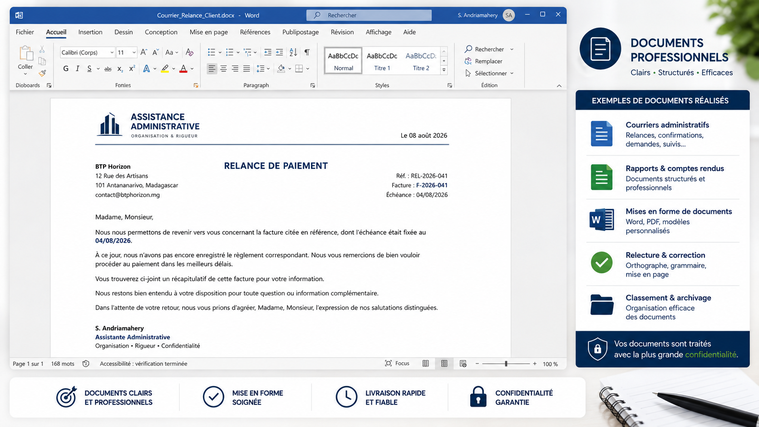
Task: Apply text effects with the blue A
Action: (146, 69)
